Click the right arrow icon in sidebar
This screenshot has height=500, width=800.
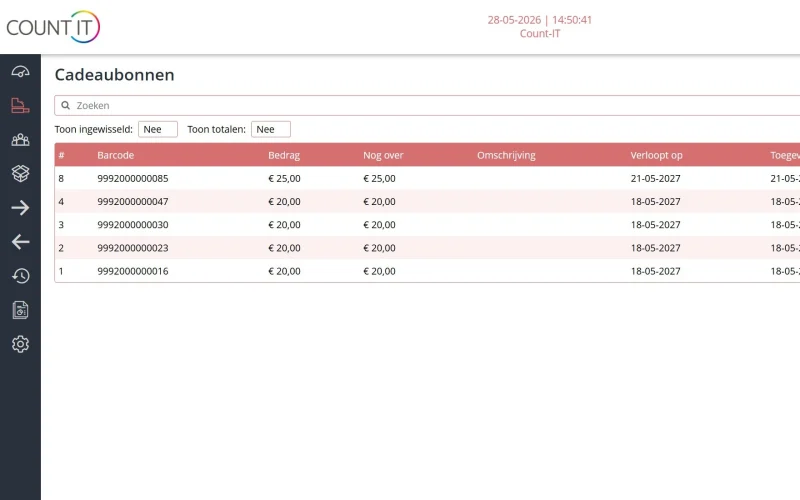click(20, 208)
